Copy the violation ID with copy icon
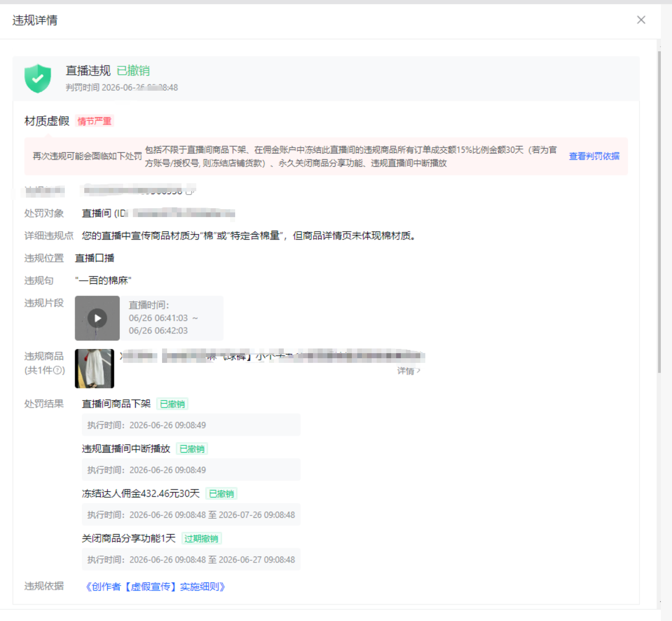Viewport: 672px width, 621px height. pyautogui.click(x=189, y=191)
